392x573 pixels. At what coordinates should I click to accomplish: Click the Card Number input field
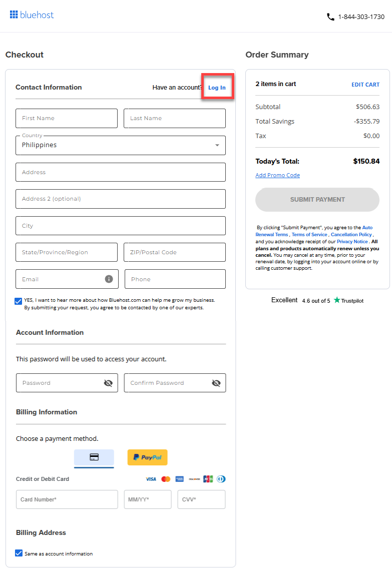coord(67,499)
